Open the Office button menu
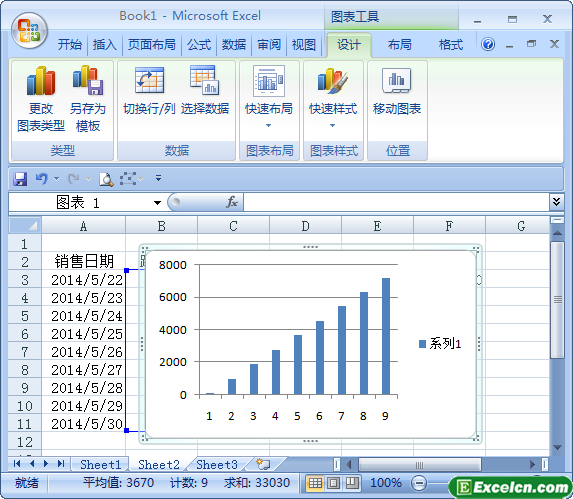The width and height of the screenshot is (573, 499). (x=29, y=31)
